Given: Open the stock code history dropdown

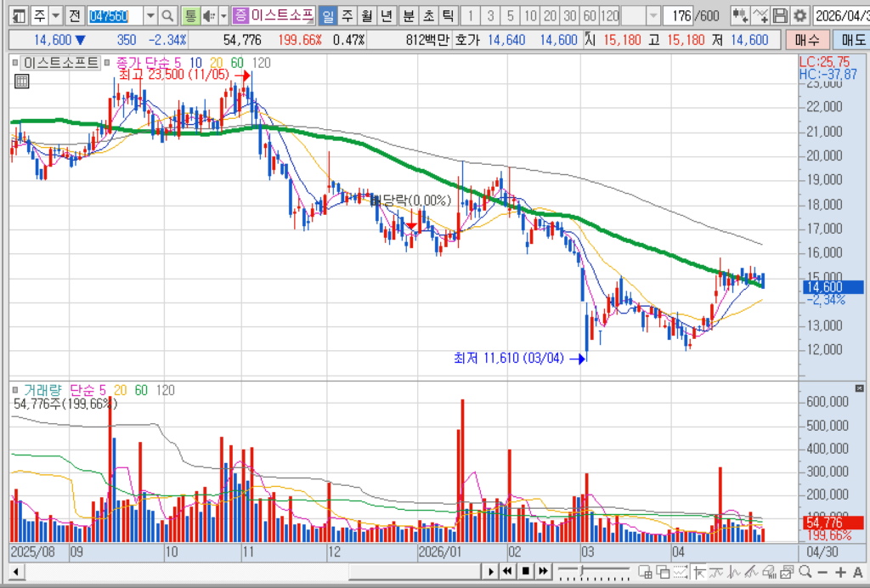Looking at the screenshot, I should pos(150,15).
